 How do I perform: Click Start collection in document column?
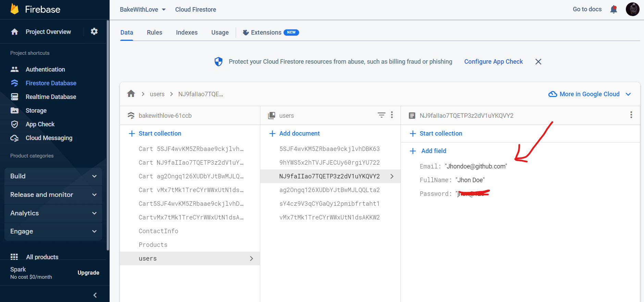436,134
